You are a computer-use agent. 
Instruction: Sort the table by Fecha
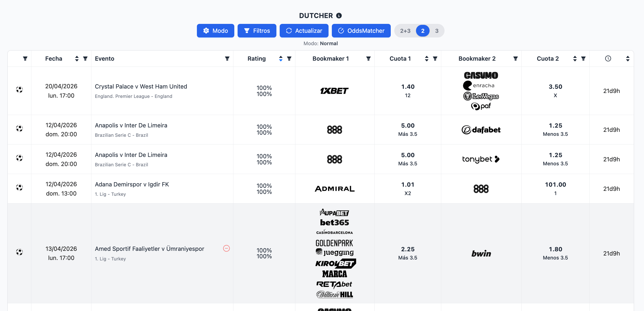77,58
